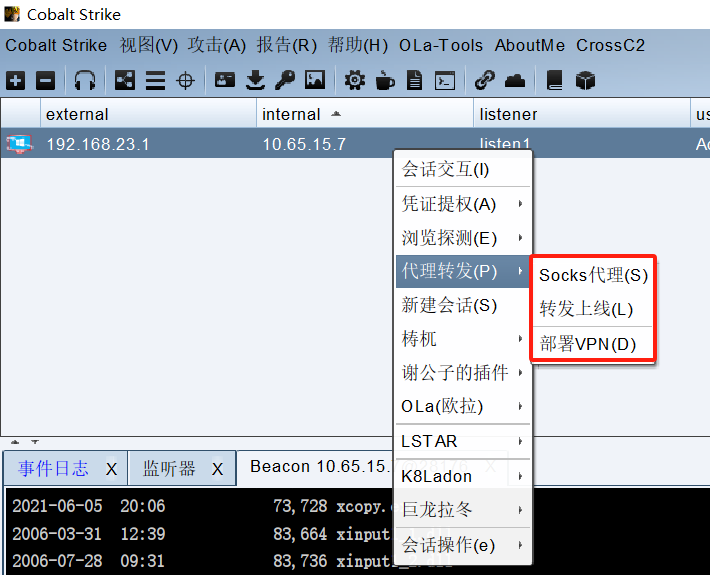This screenshot has width=710, height=575.
Task: Expand K8Ladon submenu
Action: coord(463,476)
